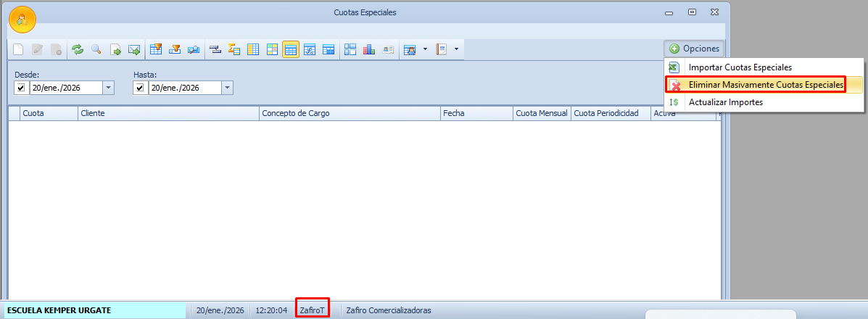The height and width of the screenshot is (319, 868).
Task: Sort by the Cliente column header
Action: [168, 113]
